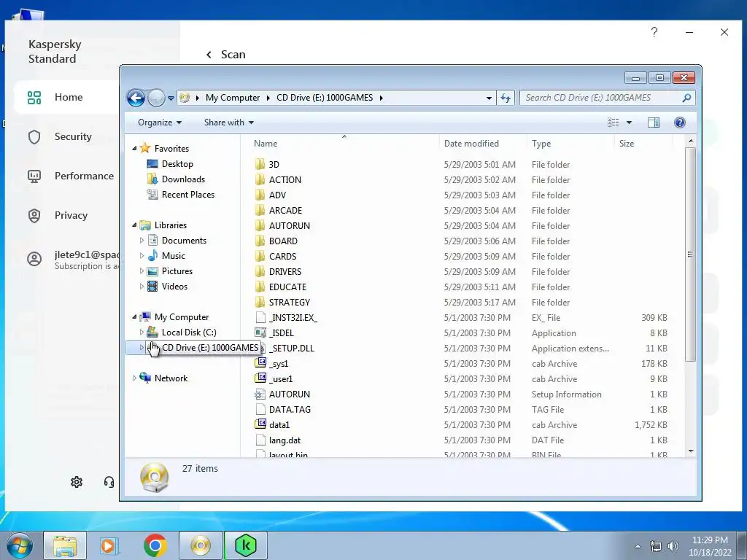Screen dimensions: 747x560
Task: Click the Change your view icon
Action: coord(613,122)
